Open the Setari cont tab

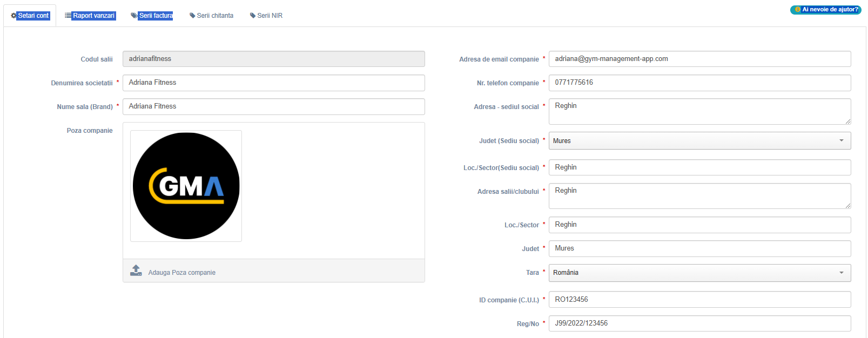click(30, 16)
